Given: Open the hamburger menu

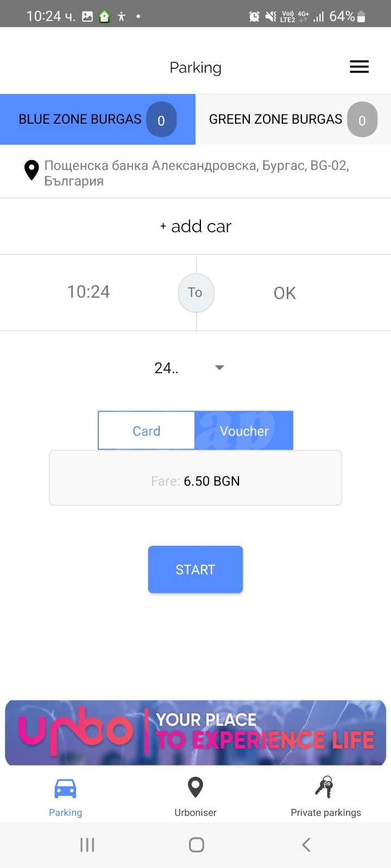Looking at the screenshot, I should (359, 67).
